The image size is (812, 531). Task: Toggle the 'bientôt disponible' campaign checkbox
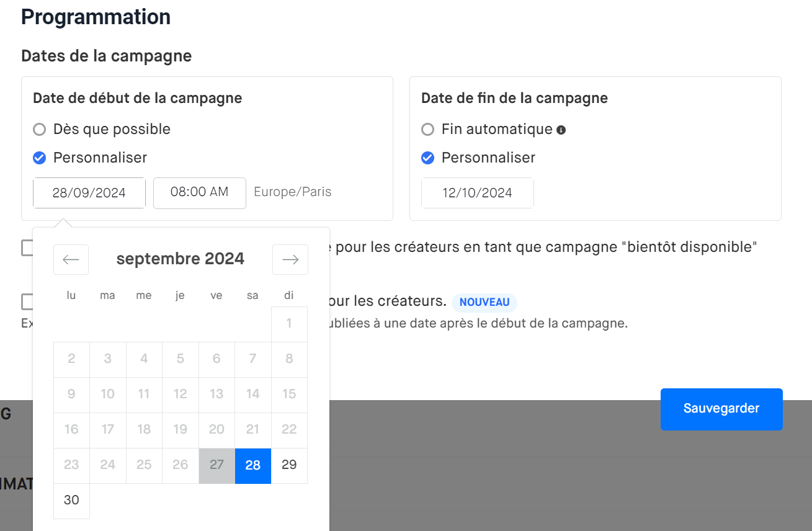[27, 248]
